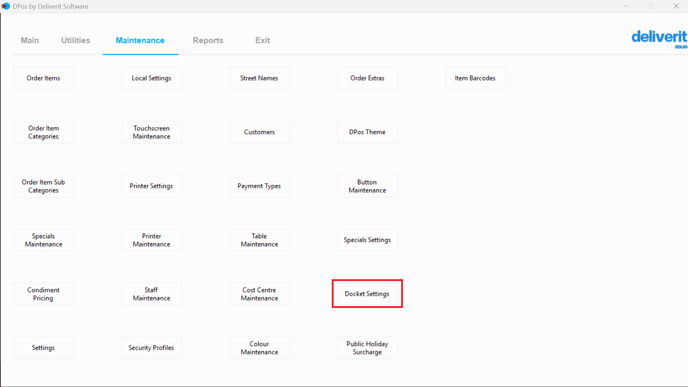
Task: Open Order Extras
Action: 367,78
